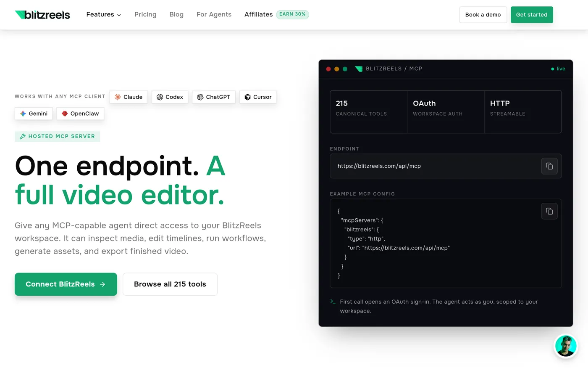Click the terminal prompt icon beside OAuth note
The image size is (588, 368).
point(333,302)
